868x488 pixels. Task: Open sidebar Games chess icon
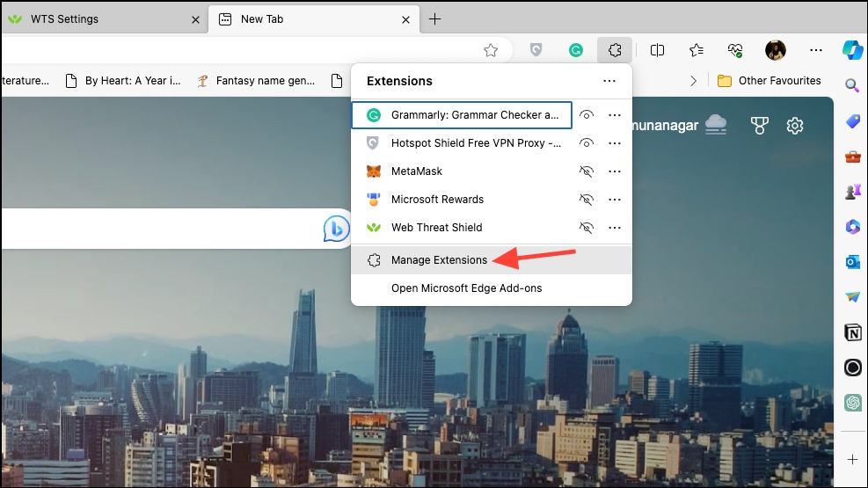pyautogui.click(x=852, y=192)
